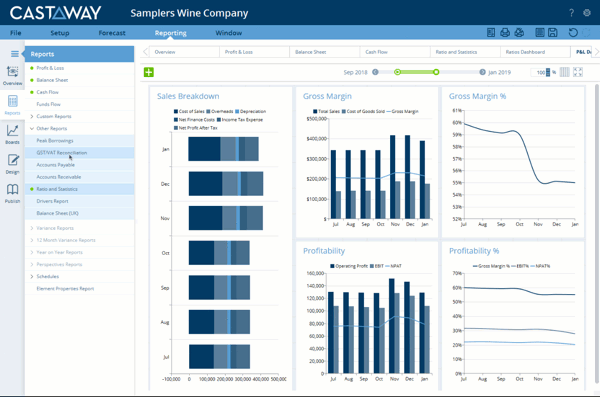This screenshot has width=600, height=397.
Task: Open Ratio and Statistics in the sidebar
Action: coord(80,189)
